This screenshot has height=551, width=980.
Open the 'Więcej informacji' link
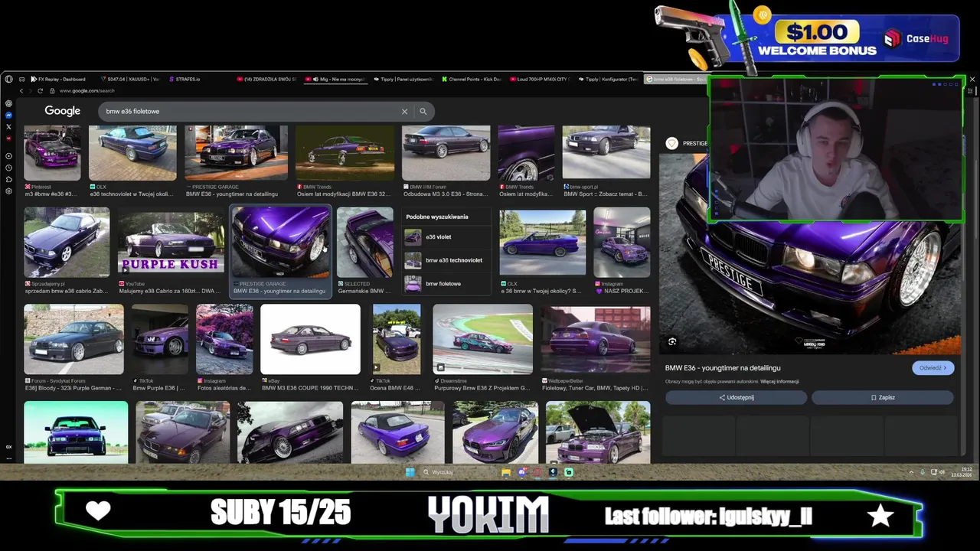click(x=779, y=381)
